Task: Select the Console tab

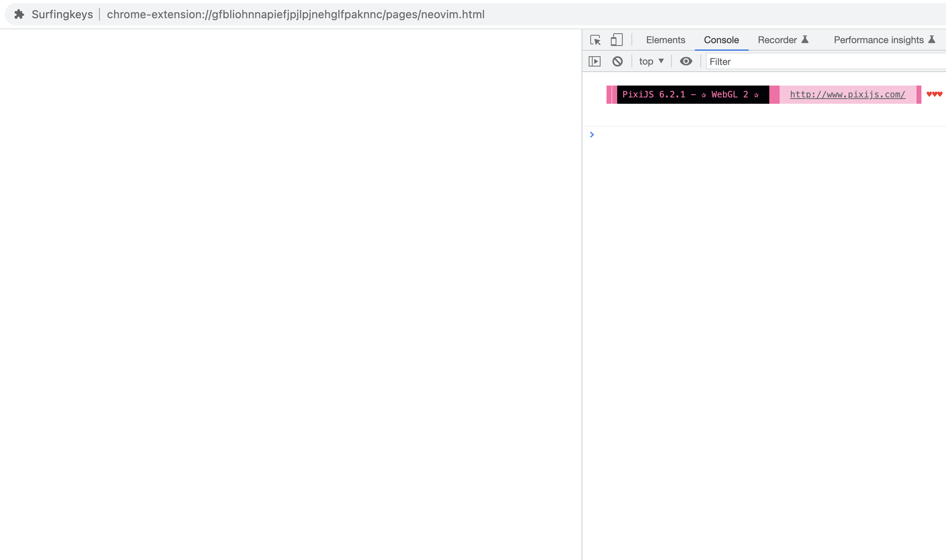Action: pyautogui.click(x=721, y=40)
